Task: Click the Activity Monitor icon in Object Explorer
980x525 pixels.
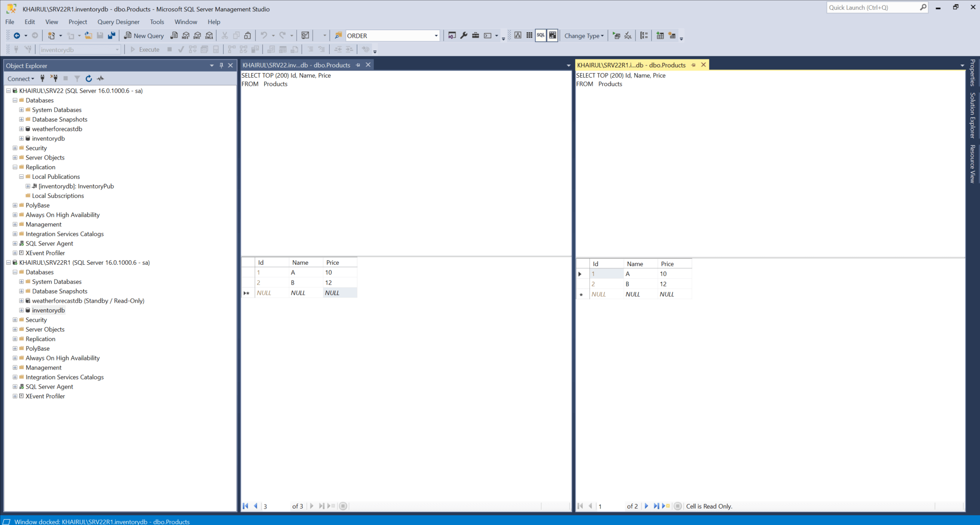Action: (x=101, y=79)
